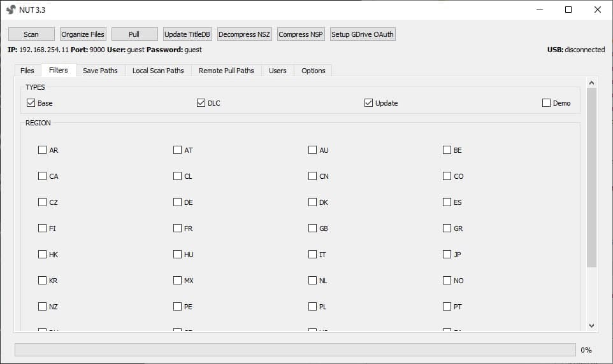Click the scrollbar up arrow
613x364 pixels.
pos(591,83)
